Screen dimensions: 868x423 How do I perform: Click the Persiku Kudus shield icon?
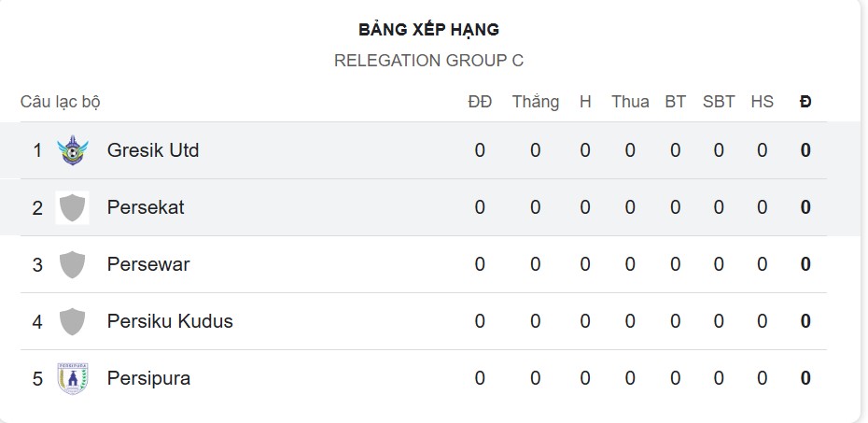pos(72,321)
